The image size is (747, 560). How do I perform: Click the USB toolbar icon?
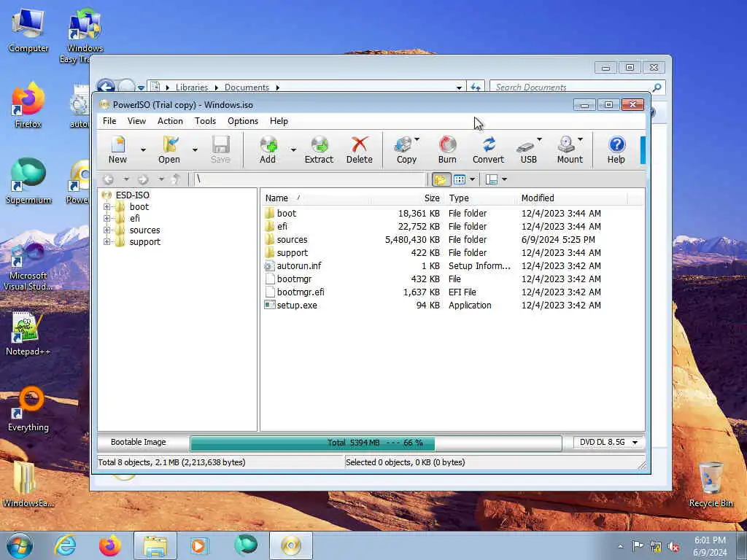527,150
